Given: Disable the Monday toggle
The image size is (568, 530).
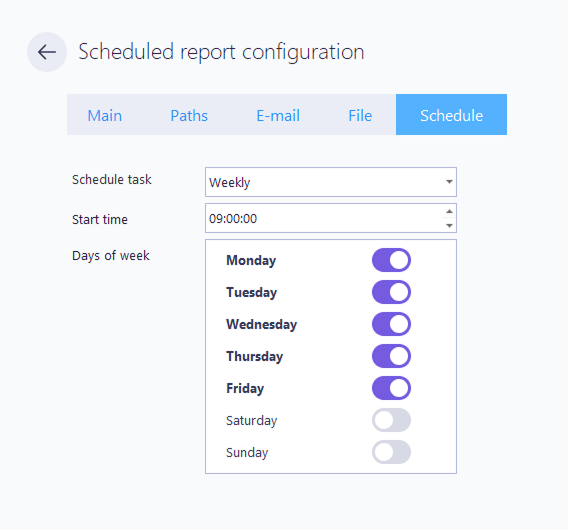Looking at the screenshot, I should pos(391,260).
